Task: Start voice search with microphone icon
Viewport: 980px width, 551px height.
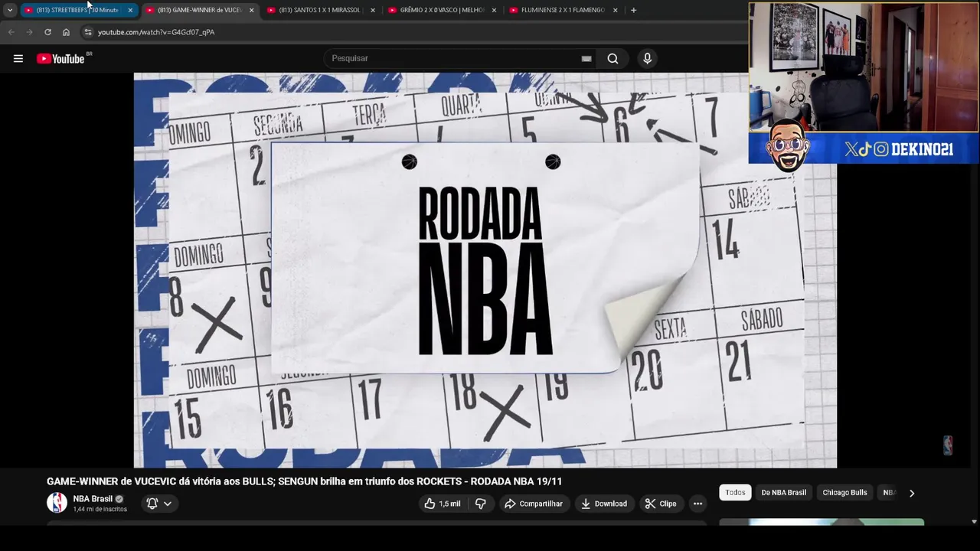Action: [x=647, y=58]
